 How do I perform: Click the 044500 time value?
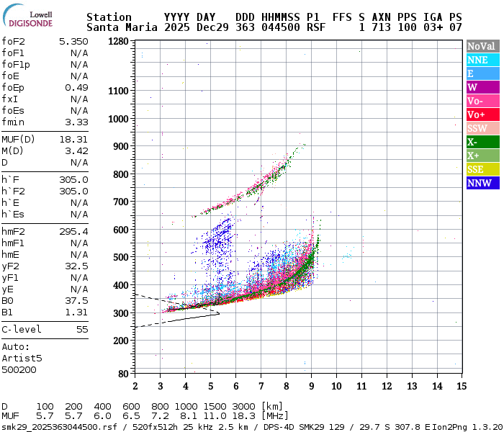pyautogui.click(x=281, y=27)
